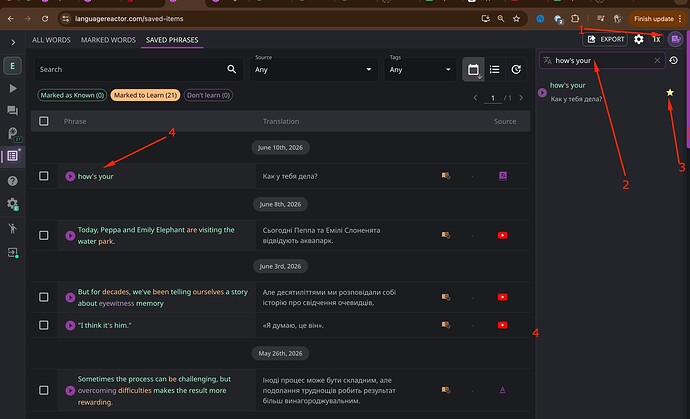The width and height of the screenshot is (690, 419).
Task: Expand the left sidebar chevron
Action: 13,42
